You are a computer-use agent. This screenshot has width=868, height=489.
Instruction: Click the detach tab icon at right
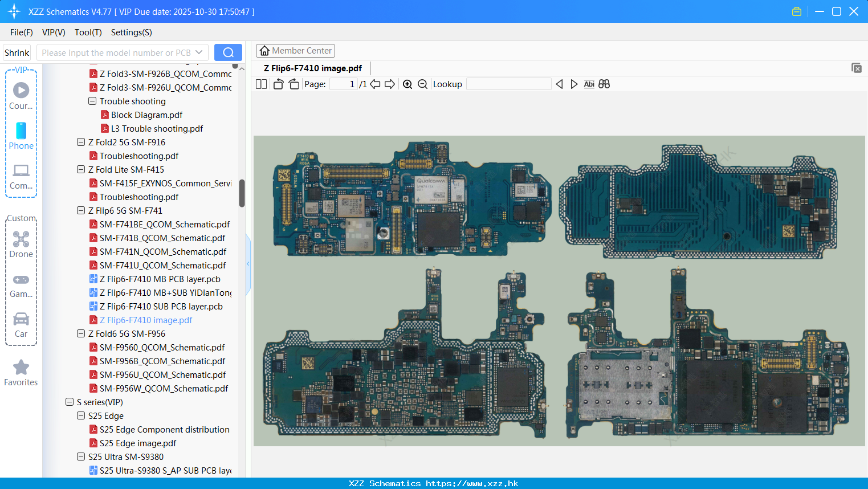(x=856, y=68)
